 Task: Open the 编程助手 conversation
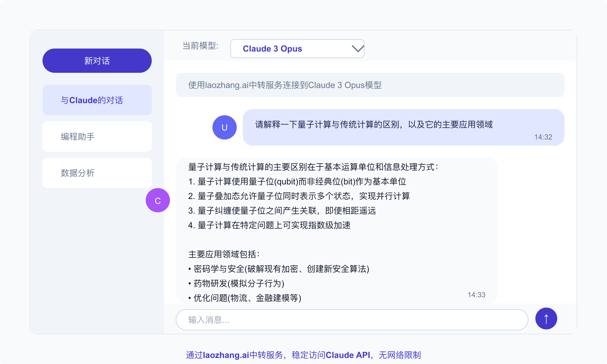click(97, 136)
